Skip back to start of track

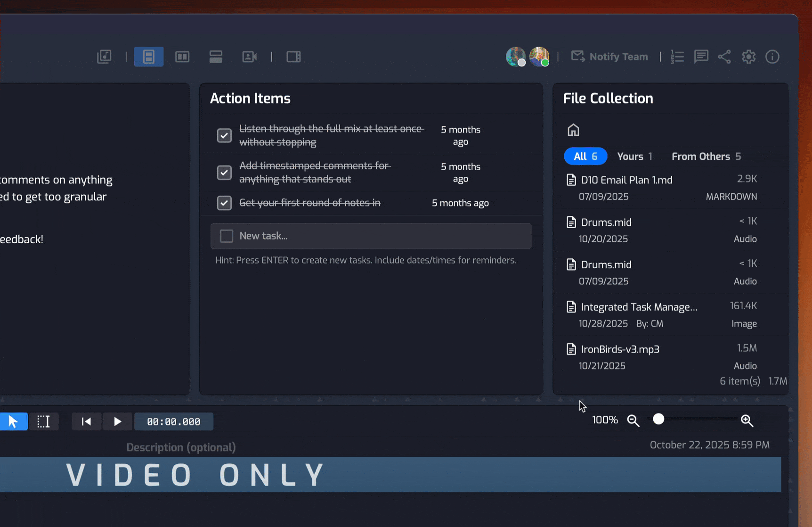click(86, 421)
